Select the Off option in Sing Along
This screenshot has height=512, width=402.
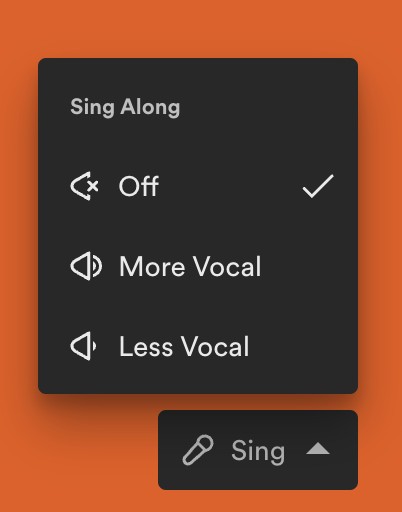pyautogui.click(x=198, y=186)
